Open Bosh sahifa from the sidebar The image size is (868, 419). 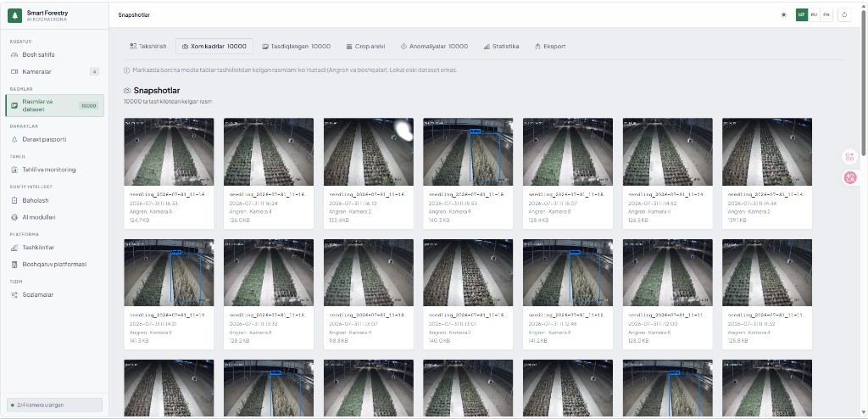[x=54, y=55]
